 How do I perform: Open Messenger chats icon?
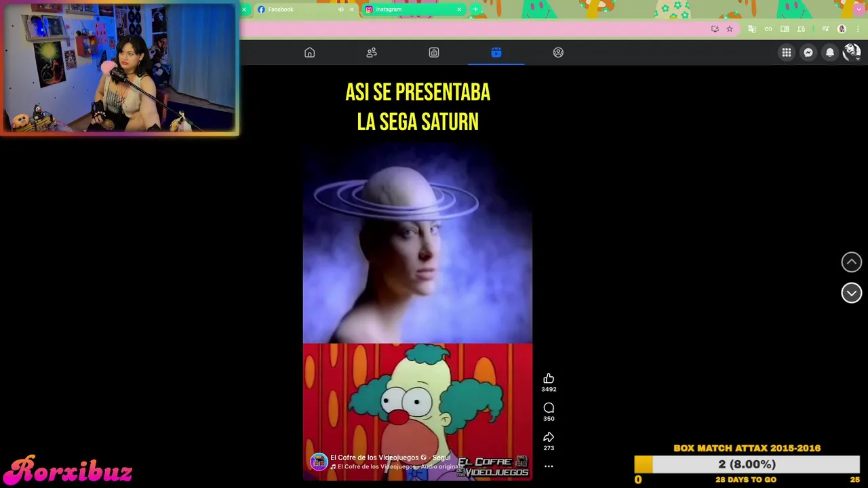point(808,52)
